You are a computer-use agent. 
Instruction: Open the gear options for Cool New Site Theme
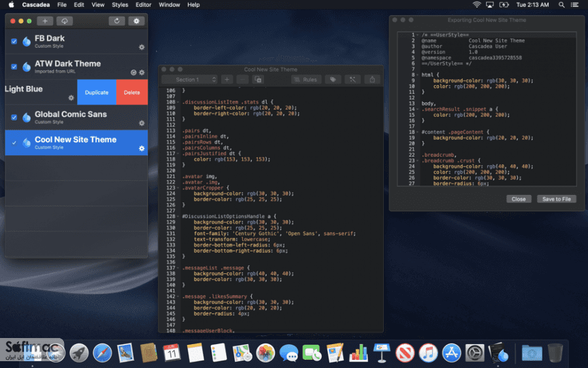(142, 149)
